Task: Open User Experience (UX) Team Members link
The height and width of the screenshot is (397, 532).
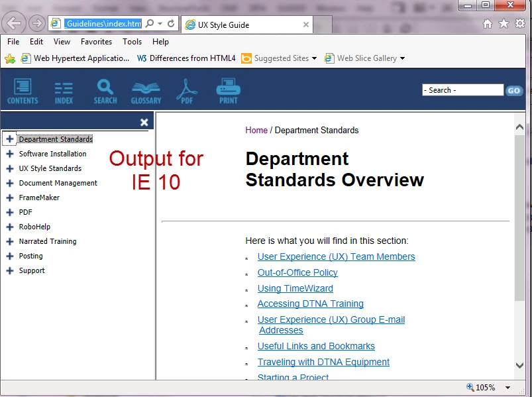Action: [337, 256]
